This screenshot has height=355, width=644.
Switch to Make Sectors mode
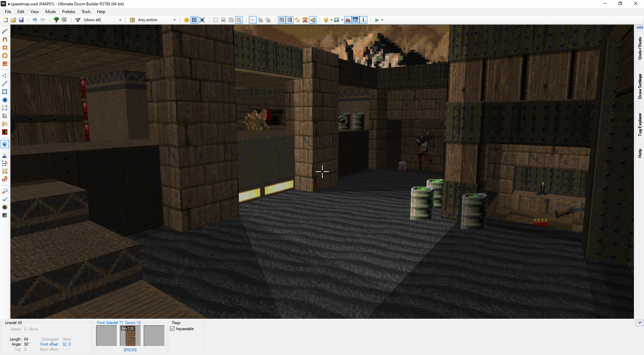[x=5, y=108]
